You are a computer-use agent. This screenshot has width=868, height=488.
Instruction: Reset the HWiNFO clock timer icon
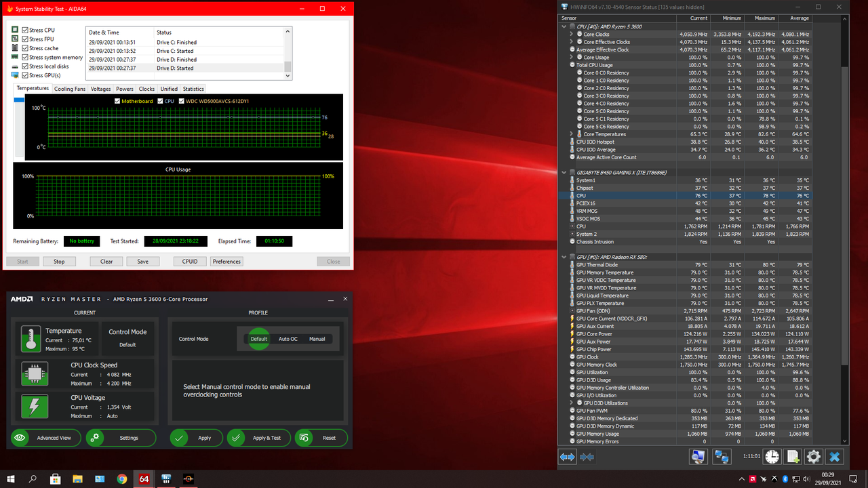coord(772,457)
